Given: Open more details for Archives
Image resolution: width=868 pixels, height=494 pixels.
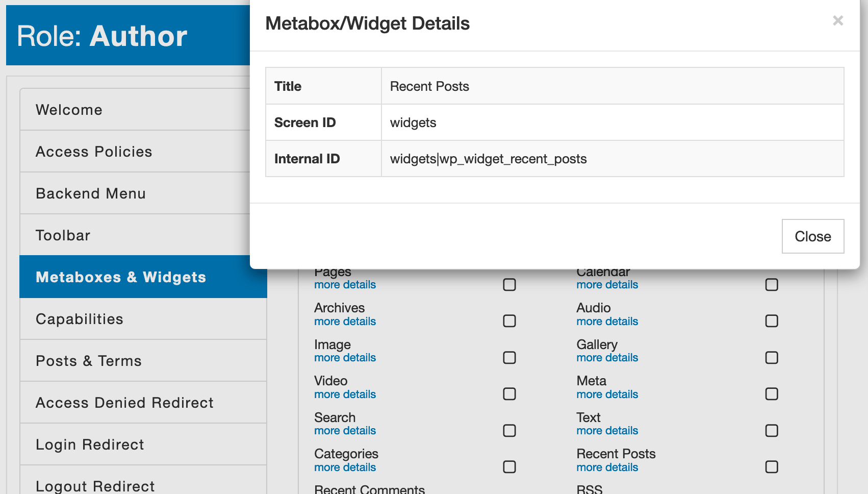Looking at the screenshot, I should tap(345, 322).
